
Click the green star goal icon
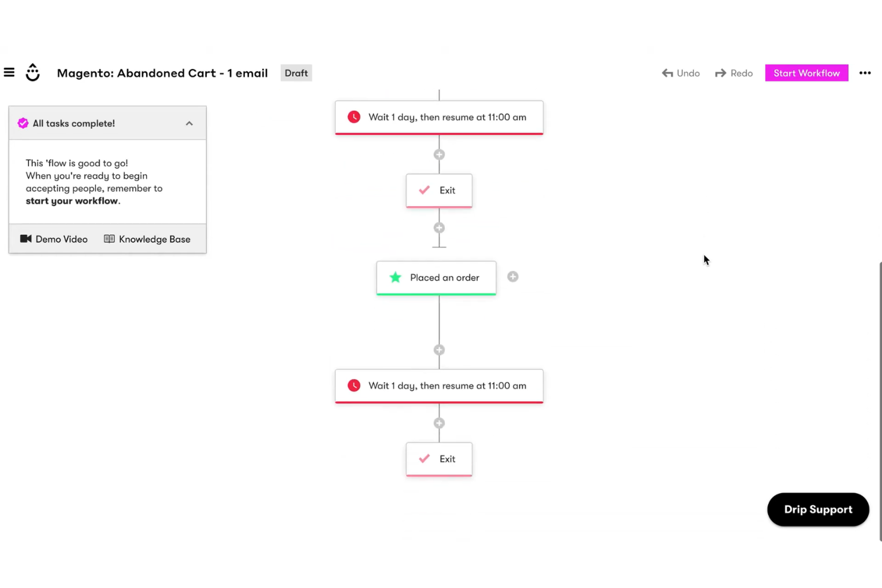tap(395, 277)
